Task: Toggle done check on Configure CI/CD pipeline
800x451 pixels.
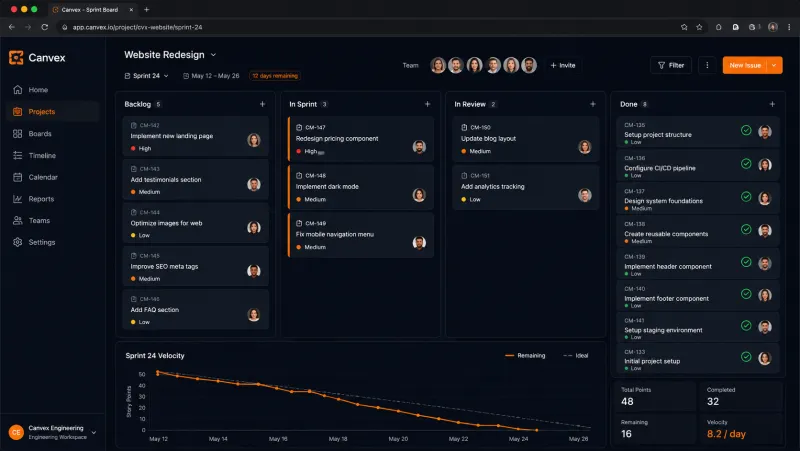Action: pos(746,164)
